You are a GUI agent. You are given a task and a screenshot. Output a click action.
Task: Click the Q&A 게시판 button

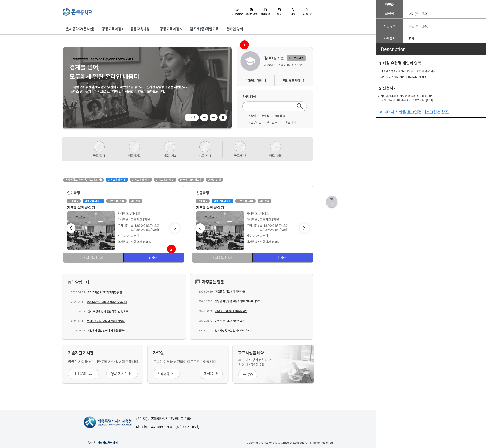tap(122, 374)
